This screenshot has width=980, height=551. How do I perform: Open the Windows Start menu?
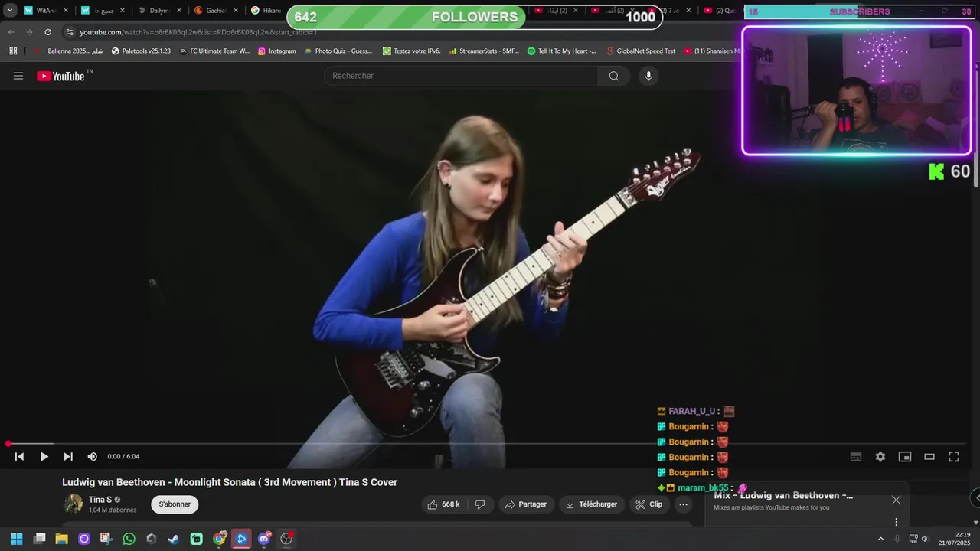[16, 539]
